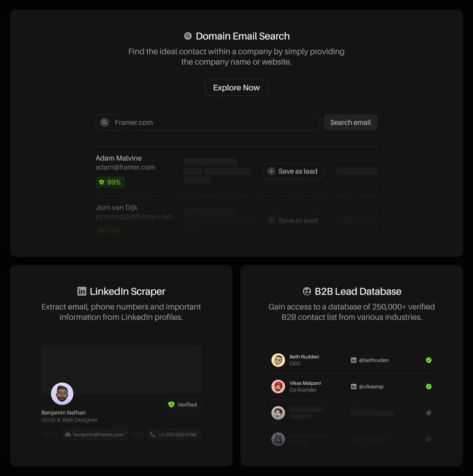Click Benjamin Nathan's profile avatar
The width and height of the screenshot is (473, 476).
point(62,394)
